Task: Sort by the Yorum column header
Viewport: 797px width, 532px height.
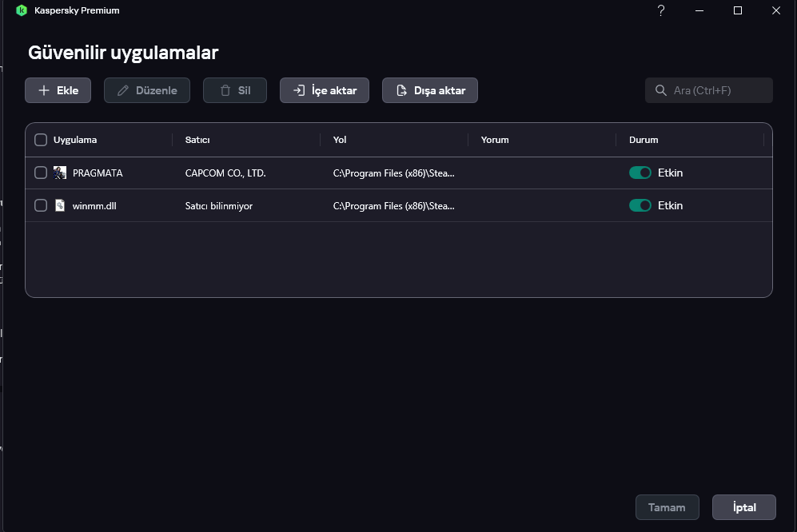Action: pyautogui.click(x=495, y=140)
